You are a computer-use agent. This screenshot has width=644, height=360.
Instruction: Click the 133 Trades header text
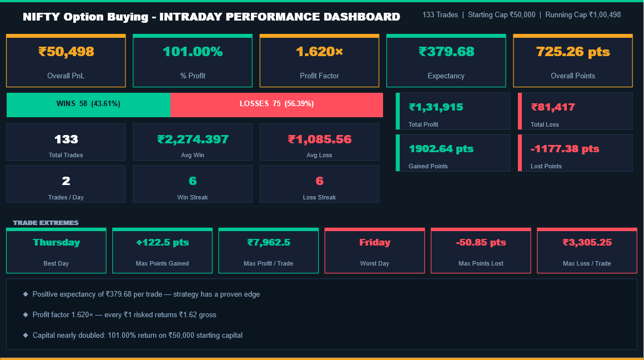(440, 15)
